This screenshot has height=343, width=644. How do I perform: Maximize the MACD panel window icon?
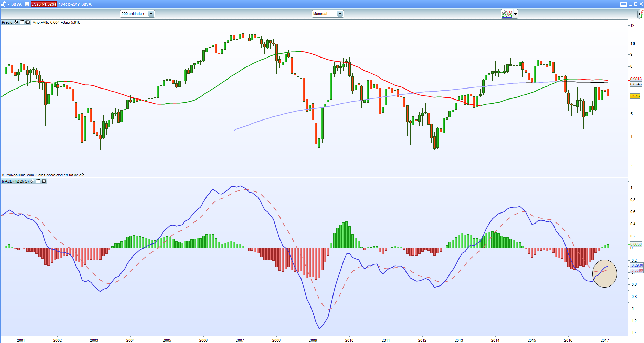click(38, 181)
